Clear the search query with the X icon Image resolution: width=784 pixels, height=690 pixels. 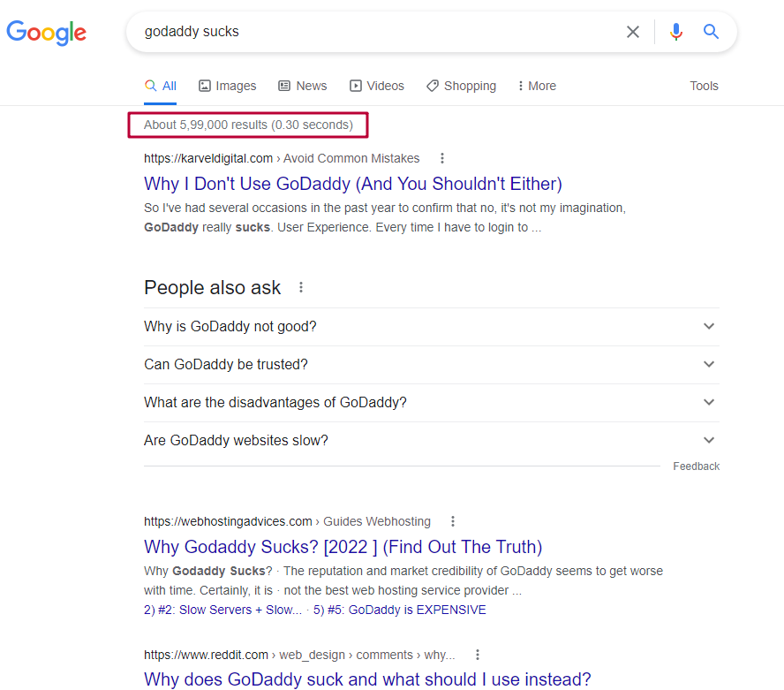[x=633, y=31]
